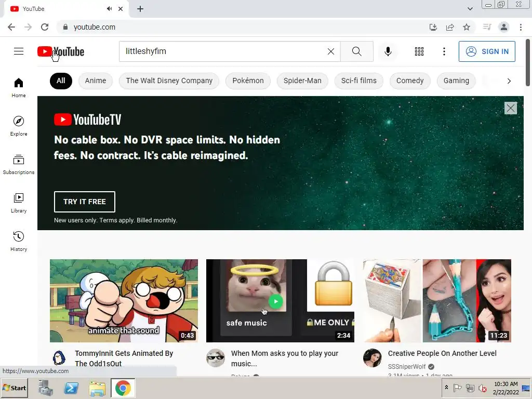The image size is (532, 399).
Task: Click TRY IT FREE button
Action: coord(85,202)
